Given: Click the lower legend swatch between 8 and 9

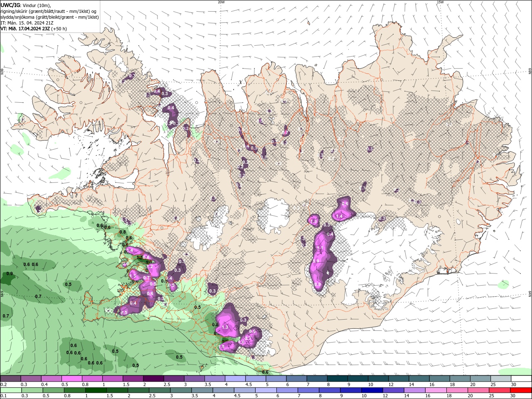Looking at the screenshot, I should (329, 390).
